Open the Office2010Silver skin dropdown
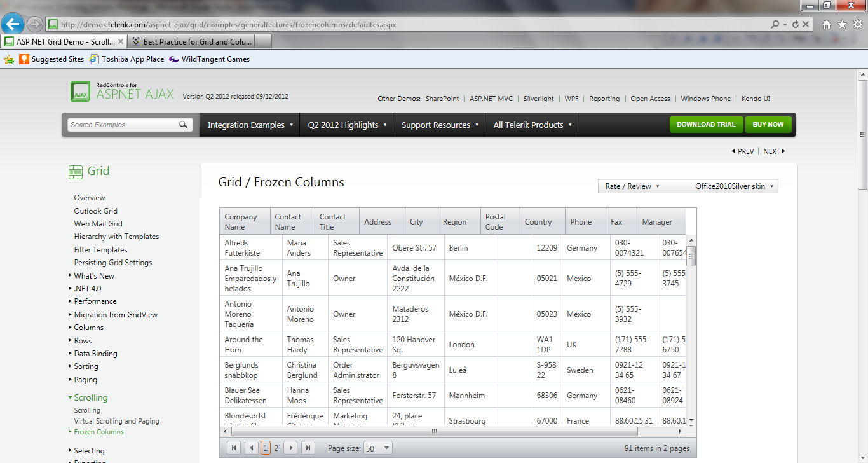The height and width of the screenshot is (463, 868). tap(735, 186)
